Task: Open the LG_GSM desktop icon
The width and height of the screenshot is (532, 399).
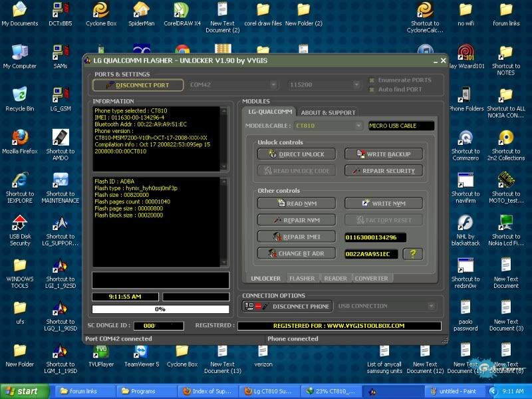Action: tap(61, 100)
